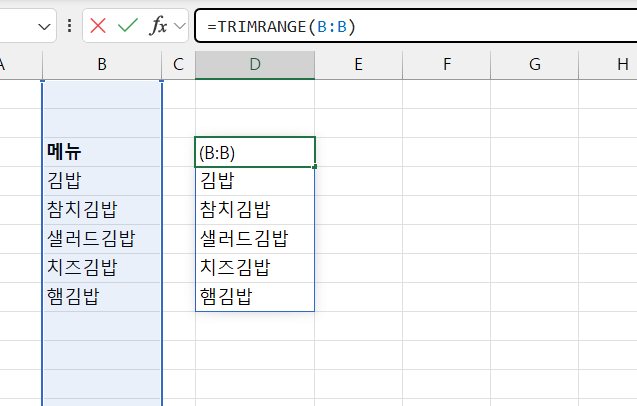Click the 샐러드김밥 cell in column B
This screenshot has height=406, width=637.
pos(102,239)
